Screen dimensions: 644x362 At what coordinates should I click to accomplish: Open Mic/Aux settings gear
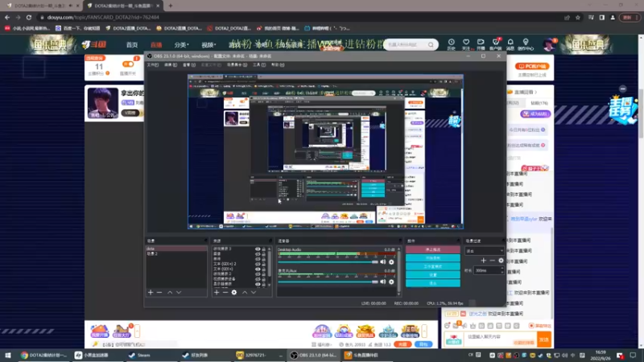point(391,282)
